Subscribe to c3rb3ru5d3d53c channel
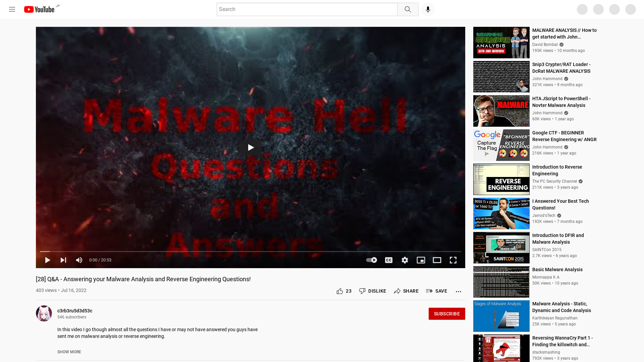644x362 pixels. (x=447, y=313)
